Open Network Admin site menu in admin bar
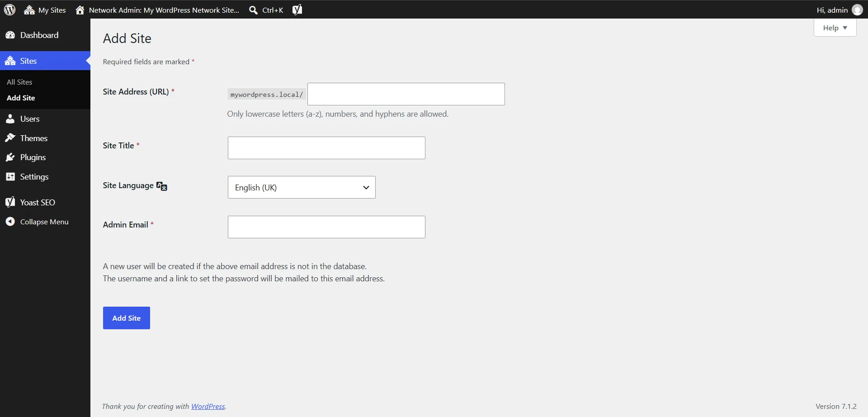 coord(157,10)
